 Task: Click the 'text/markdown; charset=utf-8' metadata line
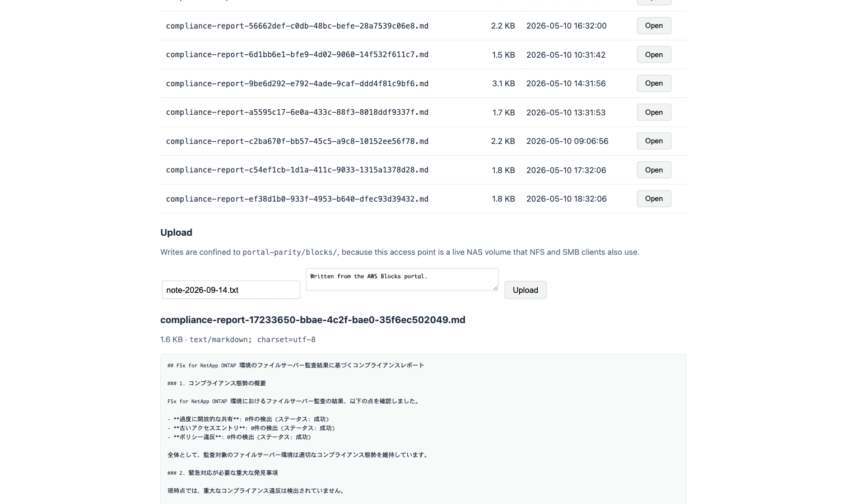coord(252,340)
